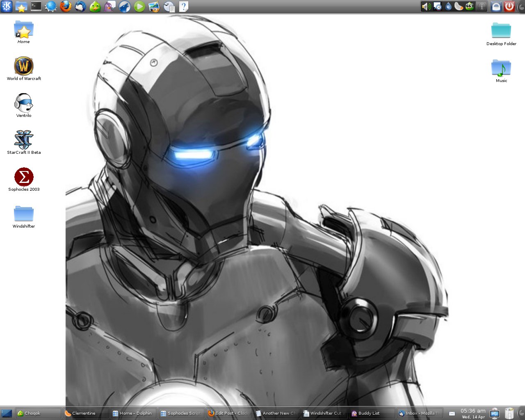
Task: Open the picture viewer launcher icon
Action: pyautogui.click(x=154, y=6)
